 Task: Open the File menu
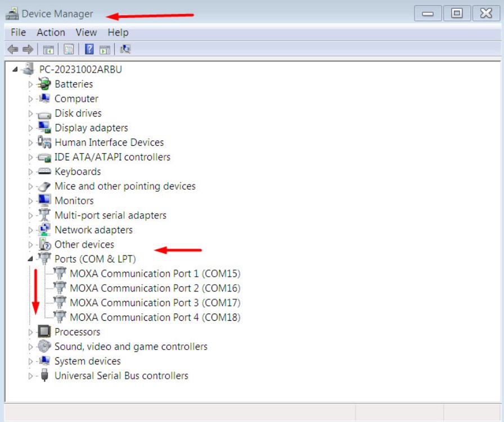coord(19,33)
